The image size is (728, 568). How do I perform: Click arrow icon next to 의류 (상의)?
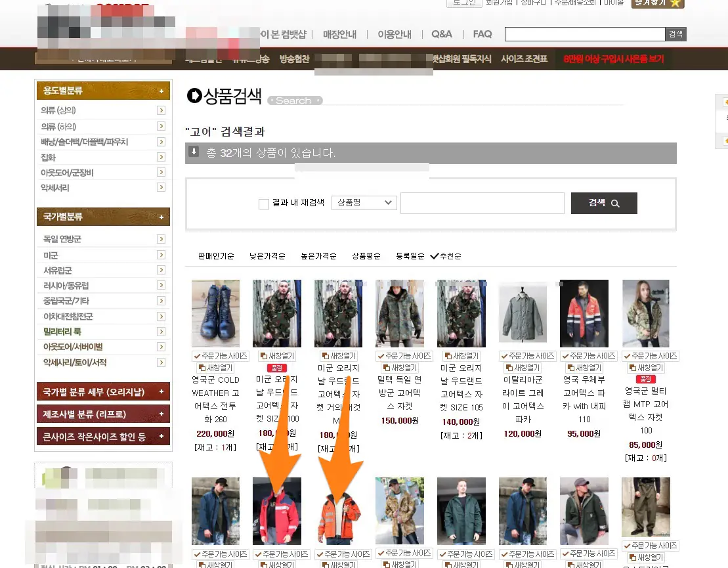pos(161,110)
